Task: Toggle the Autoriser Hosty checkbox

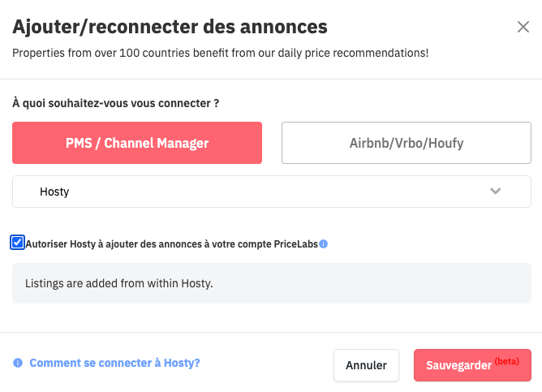Action: pyautogui.click(x=18, y=242)
